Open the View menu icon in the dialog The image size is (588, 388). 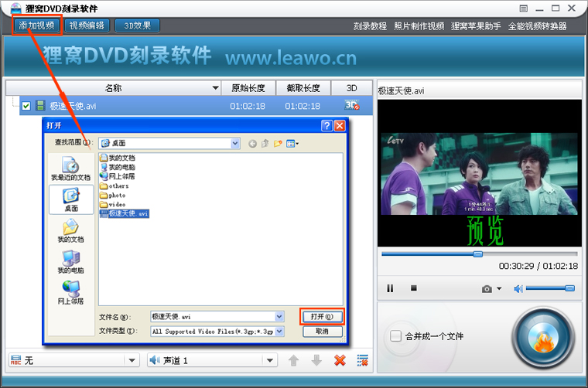pyautogui.click(x=292, y=144)
